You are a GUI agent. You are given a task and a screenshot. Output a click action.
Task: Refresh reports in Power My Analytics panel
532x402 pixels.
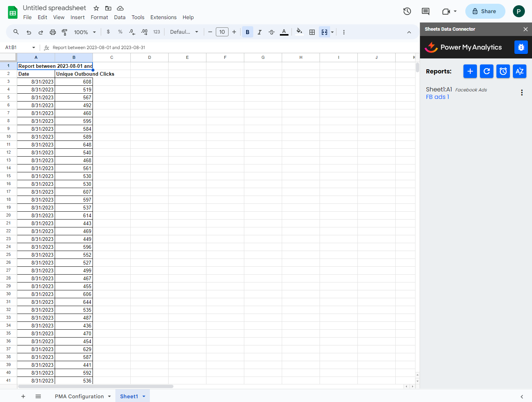pyautogui.click(x=486, y=71)
